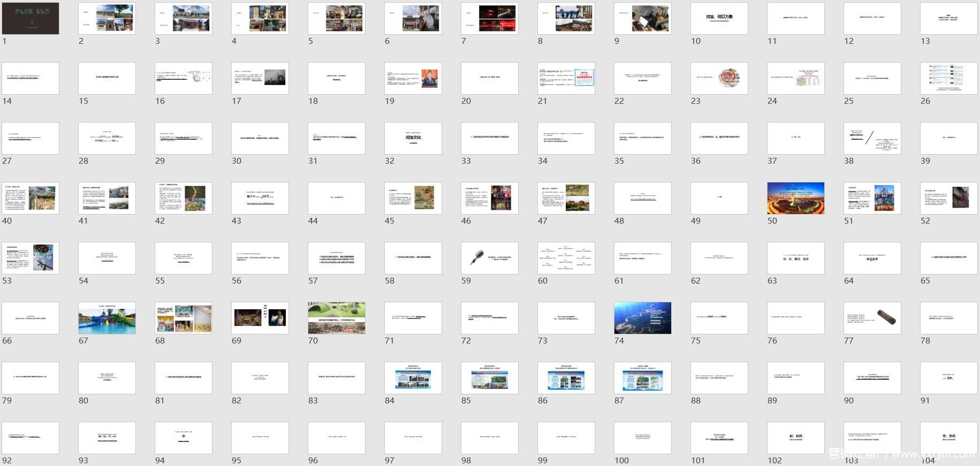
Task: Select slide 87 thumbnail
Action: 643,378
